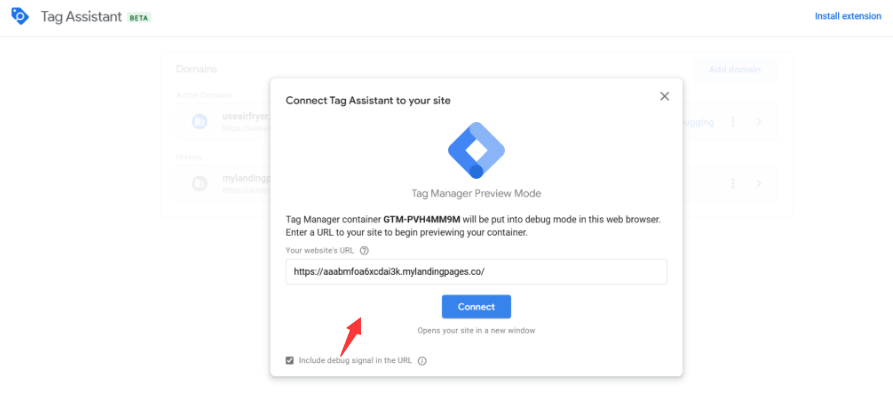
Task: Select the mylandingpages history domain name
Action: 245,177
